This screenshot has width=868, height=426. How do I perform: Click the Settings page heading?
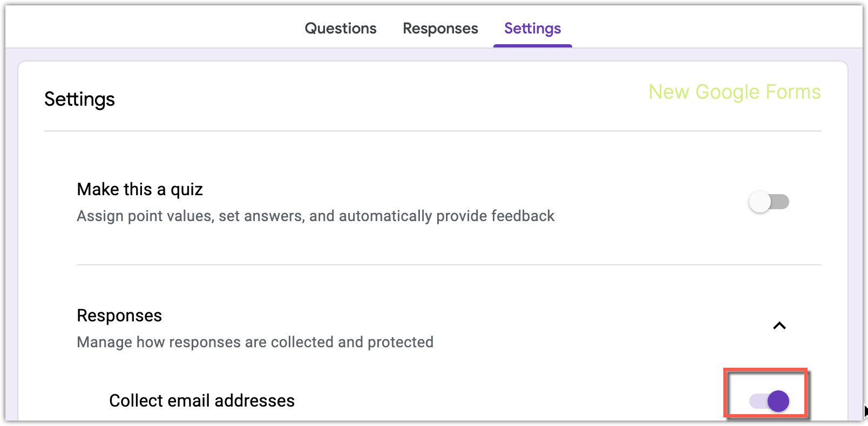pyautogui.click(x=79, y=99)
